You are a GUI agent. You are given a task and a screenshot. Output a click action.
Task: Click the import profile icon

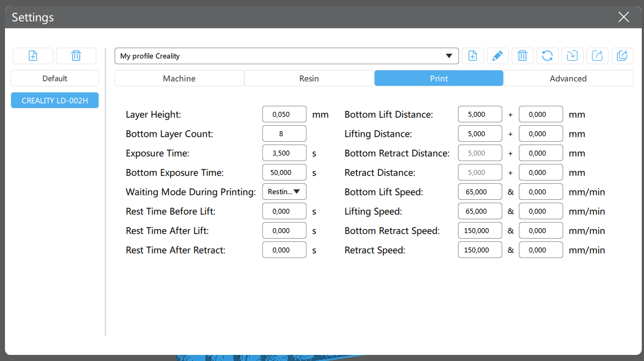pos(572,56)
